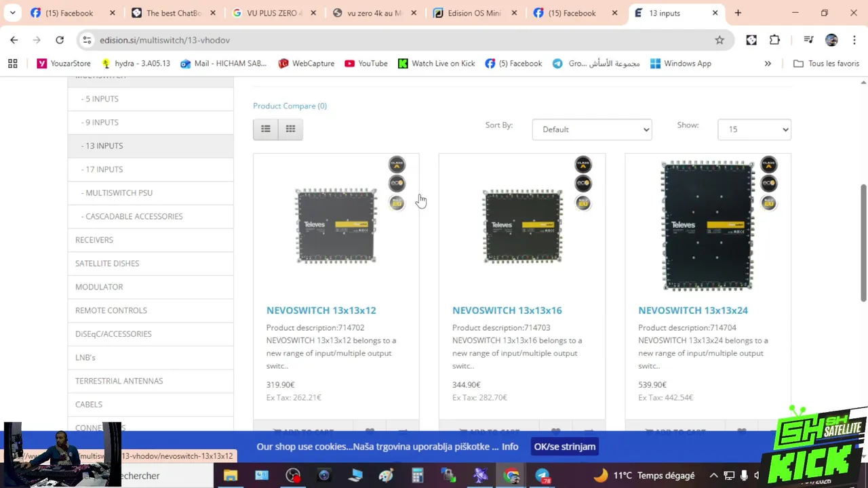Open the apps grid in bookmarks bar
The height and width of the screenshot is (488, 868).
[x=12, y=63]
